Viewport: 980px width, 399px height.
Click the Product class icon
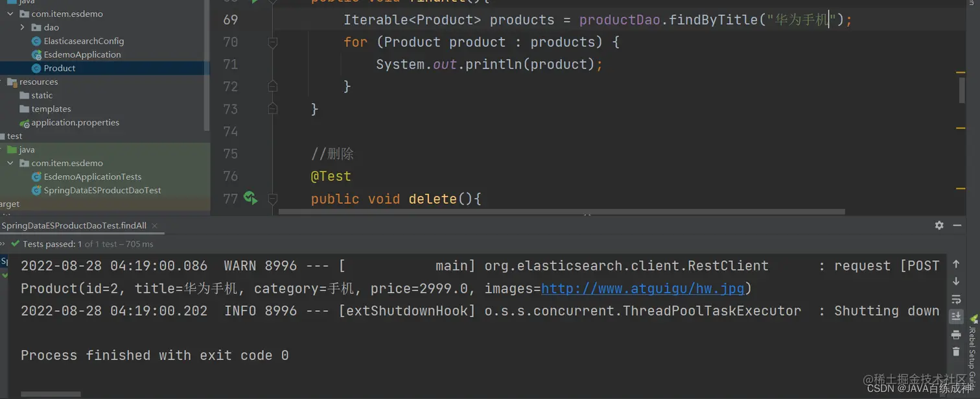pyautogui.click(x=36, y=68)
